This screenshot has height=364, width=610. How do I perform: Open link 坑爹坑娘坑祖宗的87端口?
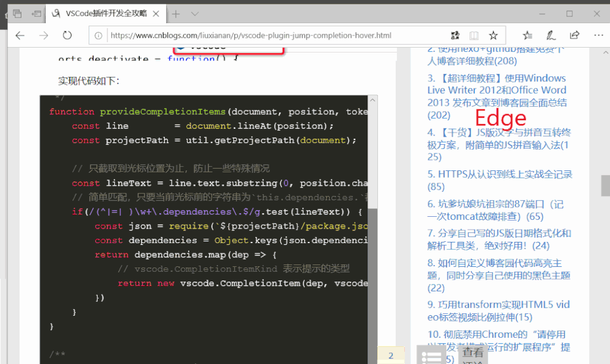click(x=495, y=210)
